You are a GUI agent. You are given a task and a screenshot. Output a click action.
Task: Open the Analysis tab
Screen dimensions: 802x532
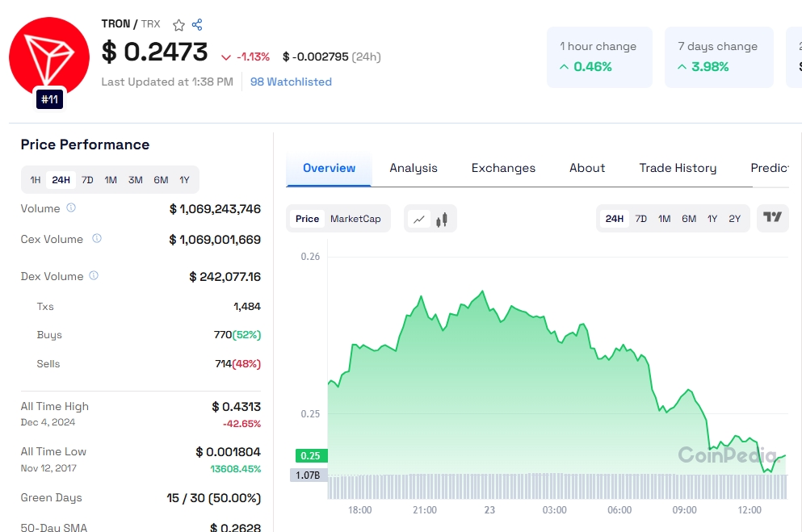click(414, 168)
